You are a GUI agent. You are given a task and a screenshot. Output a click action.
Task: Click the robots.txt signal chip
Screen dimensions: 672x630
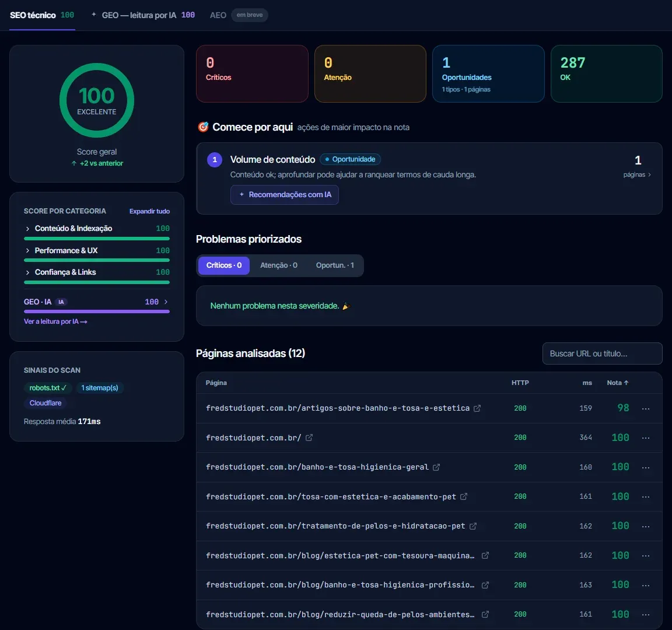pyautogui.click(x=48, y=388)
